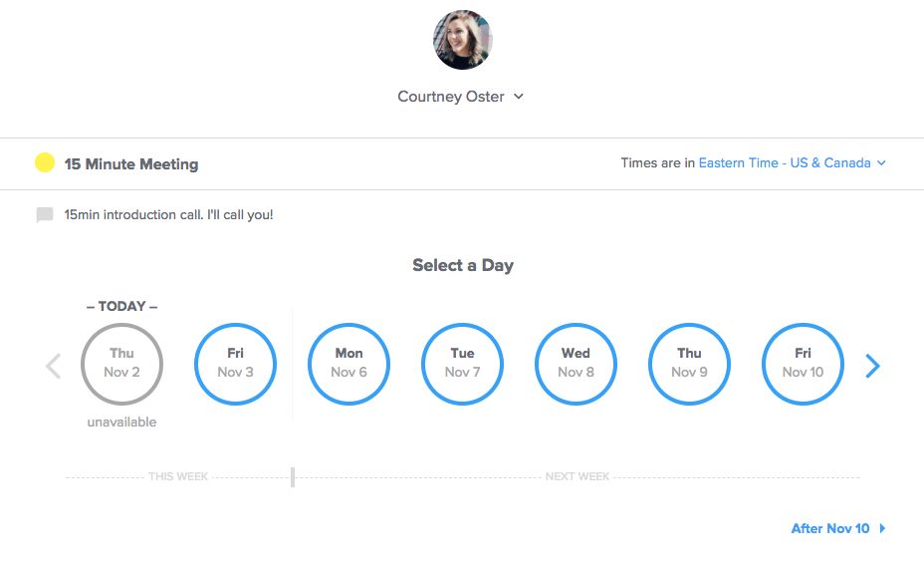Click the THIS WEEK timeline label
This screenshot has width=924, height=564.
[178, 477]
